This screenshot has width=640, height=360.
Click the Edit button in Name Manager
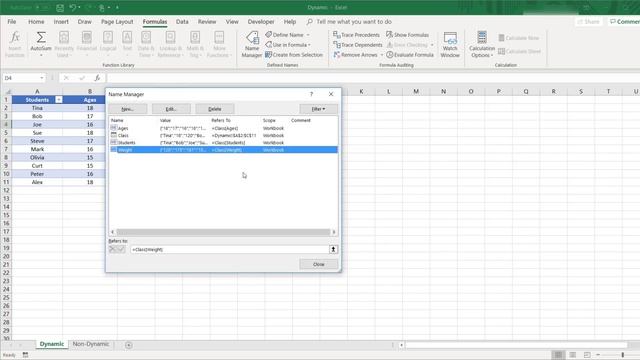pos(171,109)
